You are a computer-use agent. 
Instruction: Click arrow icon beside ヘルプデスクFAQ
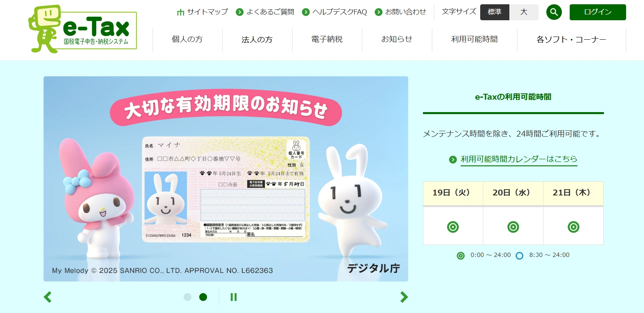point(306,12)
